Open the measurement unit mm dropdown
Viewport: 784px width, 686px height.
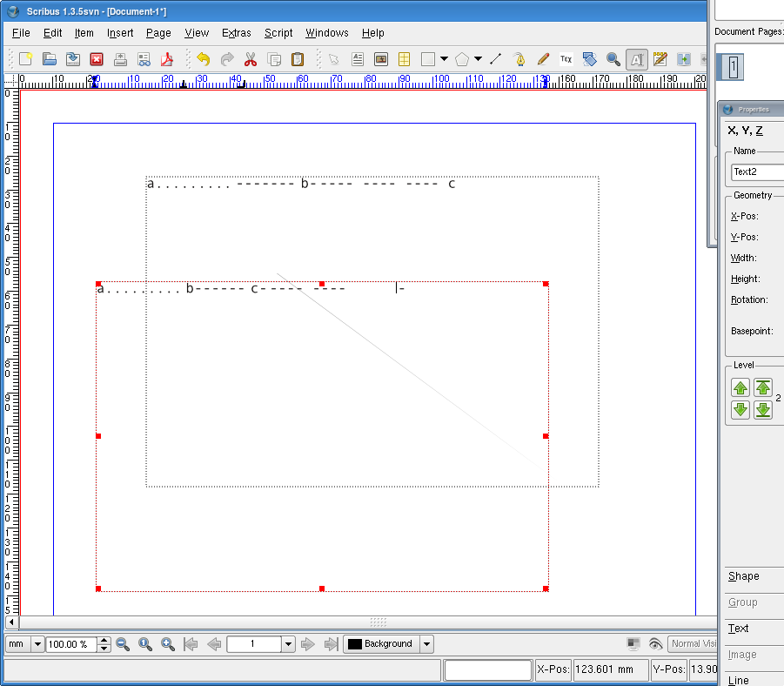click(37, 644)
